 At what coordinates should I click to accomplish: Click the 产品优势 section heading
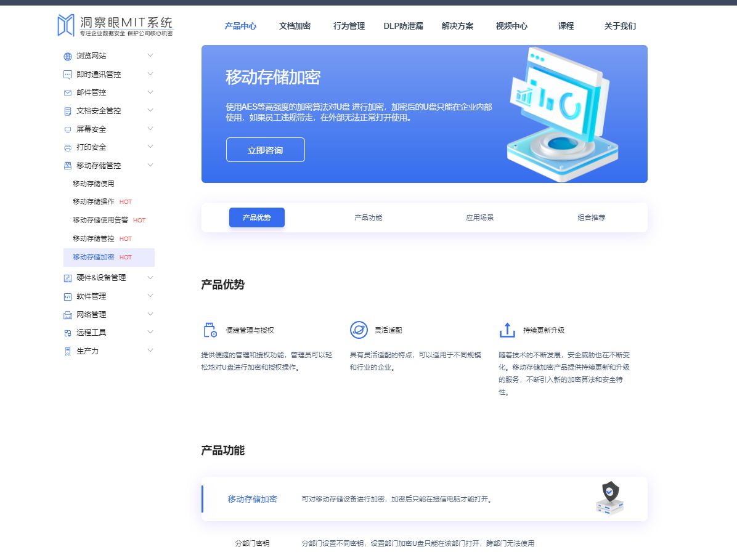coord(223,285)
